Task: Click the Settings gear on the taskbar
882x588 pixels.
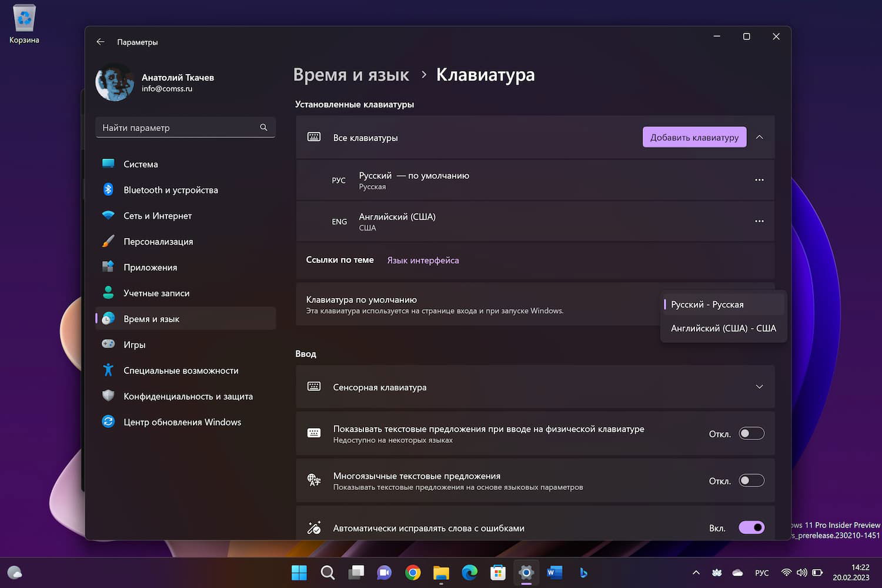Action: (x=526, y=573)
